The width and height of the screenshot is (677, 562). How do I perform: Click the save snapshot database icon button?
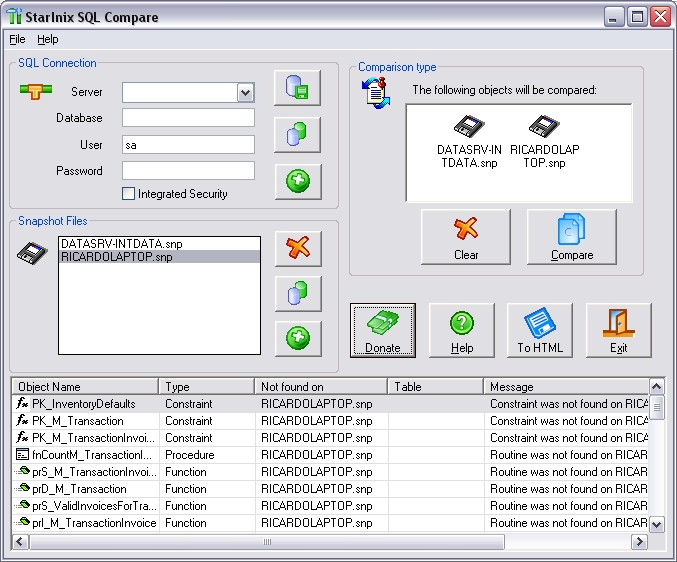(297, 88)
